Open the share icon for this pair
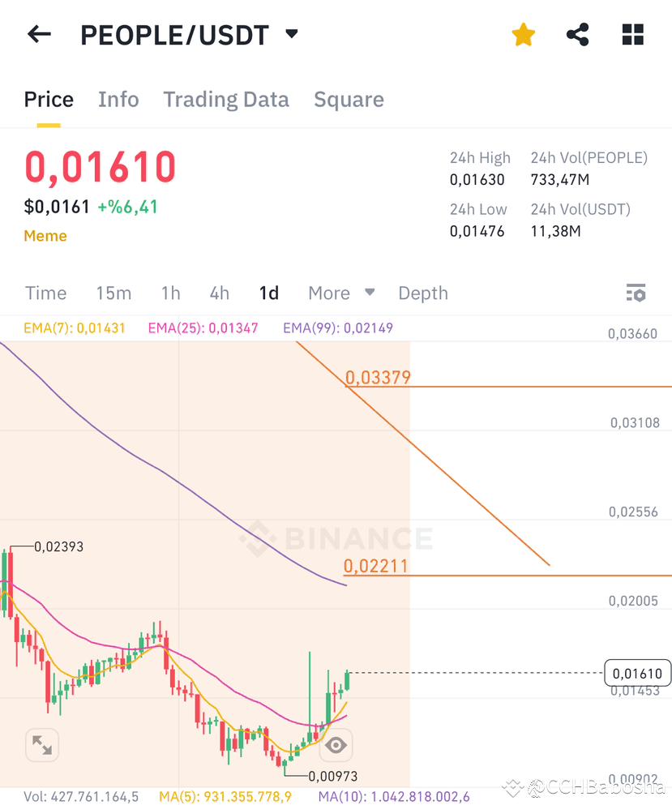Image resolution: width=672 pixels, height=805 pixels. 577,34
